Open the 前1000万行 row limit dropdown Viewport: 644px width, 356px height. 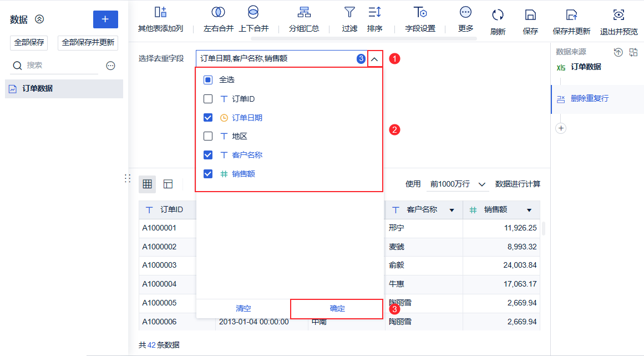[458, 184]
